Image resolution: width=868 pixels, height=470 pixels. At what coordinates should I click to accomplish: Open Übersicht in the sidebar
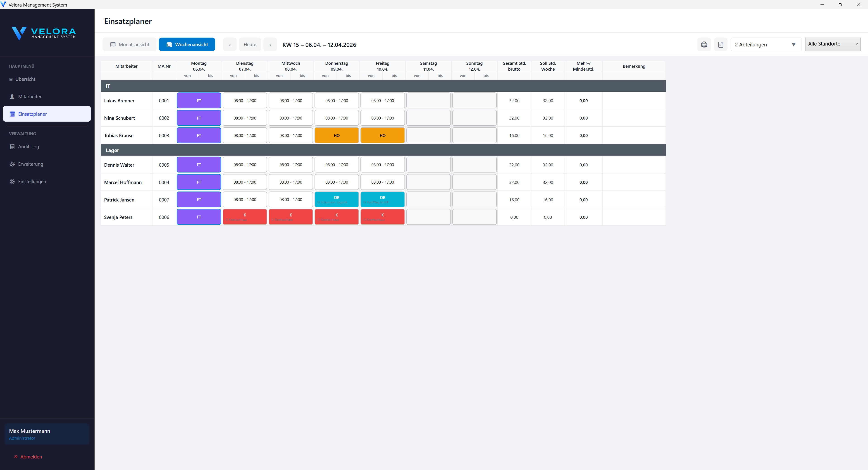tap(25, 79)
